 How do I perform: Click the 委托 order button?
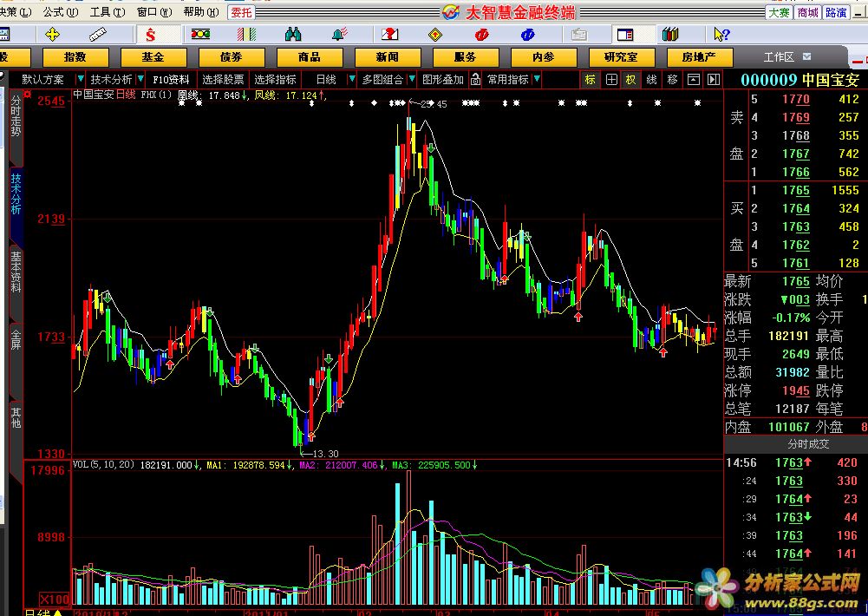coord(241,12)
